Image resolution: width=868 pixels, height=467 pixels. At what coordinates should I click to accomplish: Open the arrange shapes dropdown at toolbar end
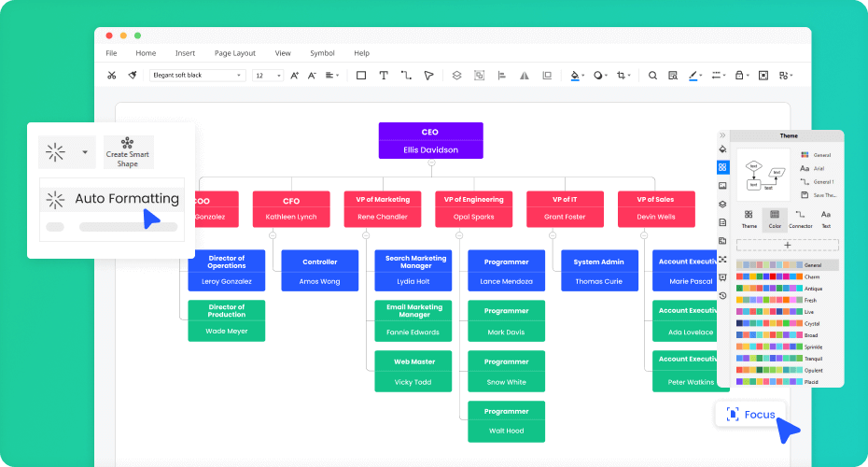point(786,76)
